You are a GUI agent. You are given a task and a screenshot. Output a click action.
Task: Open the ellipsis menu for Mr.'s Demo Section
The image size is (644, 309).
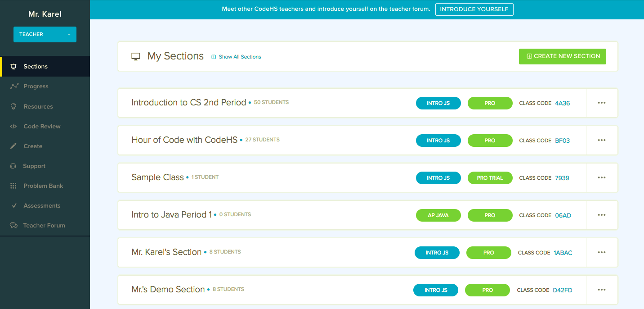[x=602, y=290]
